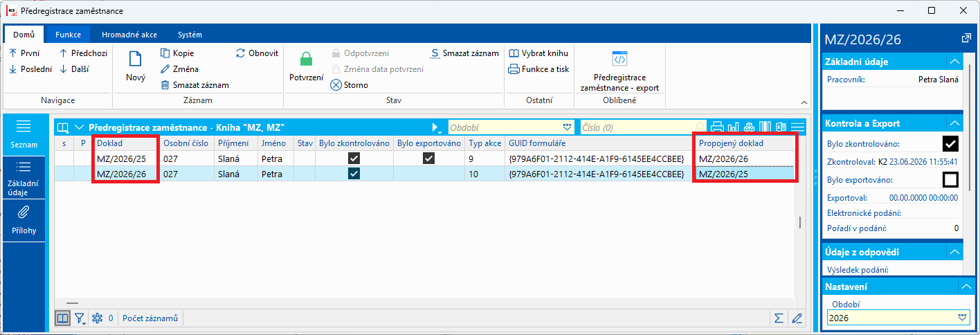
Task: Click Obnovit refresh icon
Action: [241, 53]
